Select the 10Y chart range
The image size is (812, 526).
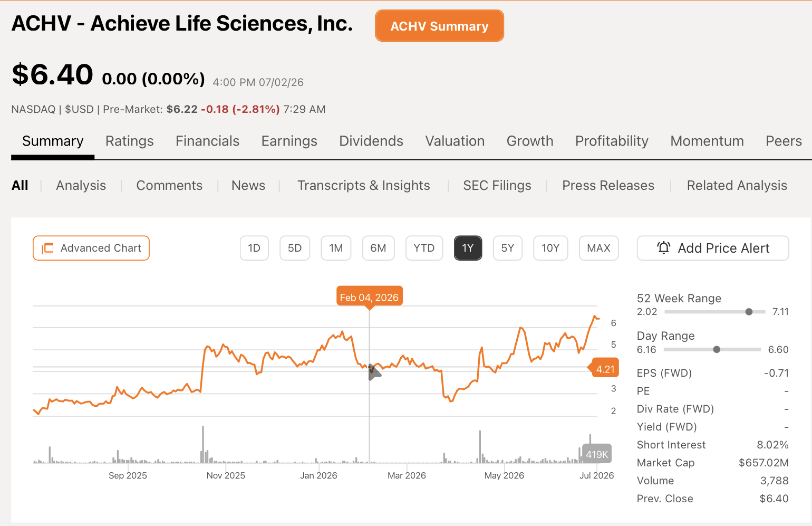(x=550, y=248)
